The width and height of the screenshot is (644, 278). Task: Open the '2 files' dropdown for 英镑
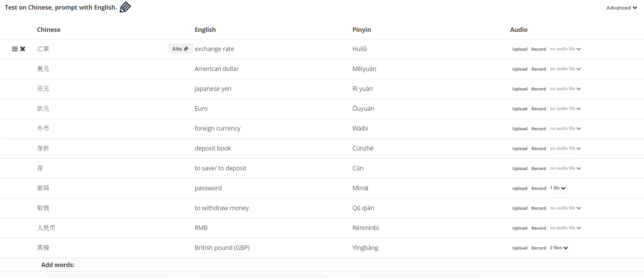pos(559,248)
